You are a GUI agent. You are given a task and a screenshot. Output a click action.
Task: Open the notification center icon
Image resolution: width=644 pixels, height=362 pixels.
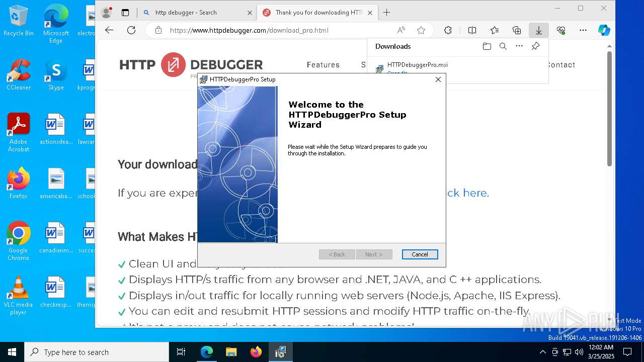coord(627,352)
